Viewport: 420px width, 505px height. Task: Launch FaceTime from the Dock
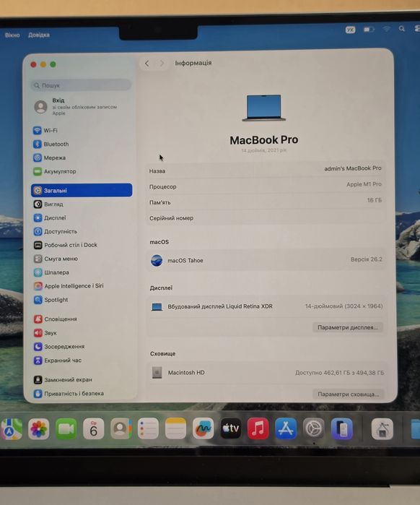point(66,429)
